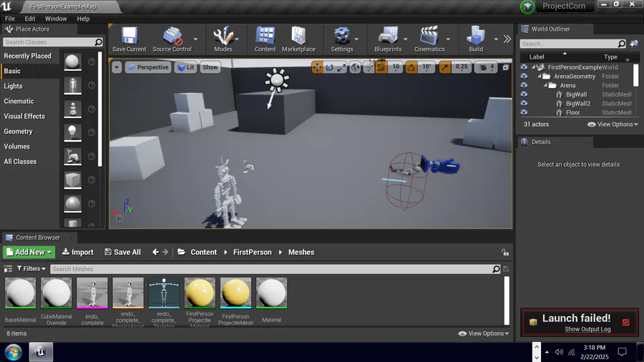Viewport: 644px width, 362px height.
Task: Select the rotate gizmo mode icon
Action: pos(329,67)
